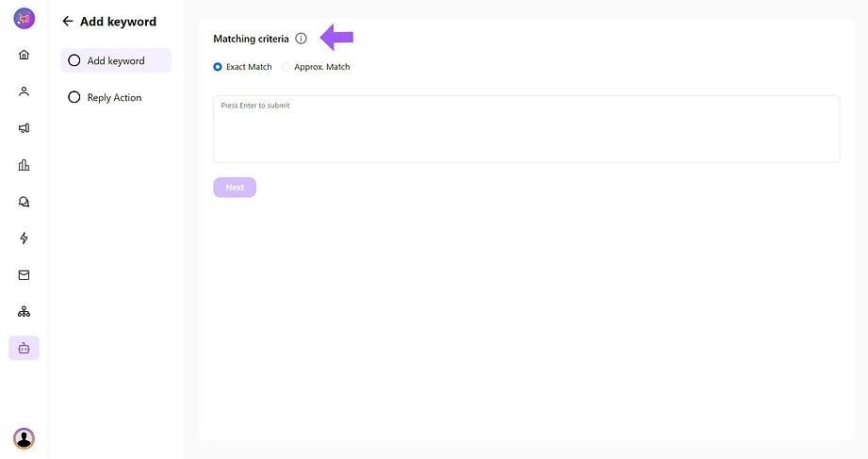This screenshot has height=459, width=868.
Task: Open the Home icon in sidebar
Action: [24, 55]
